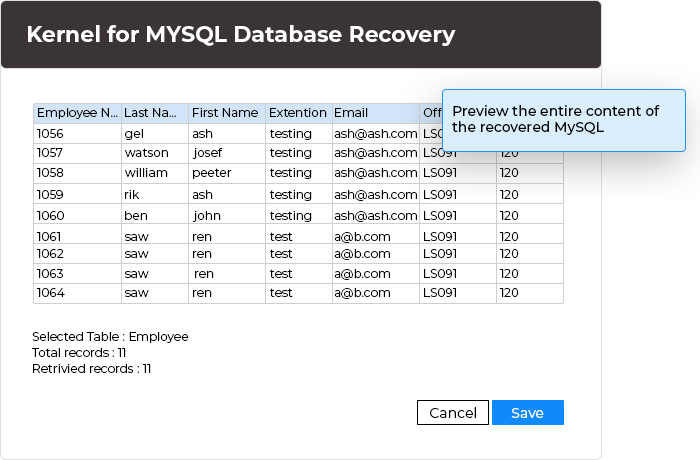Viewport: 700px width, 460px height.
Task: Click the Cancel button
Action: point(453,412)
